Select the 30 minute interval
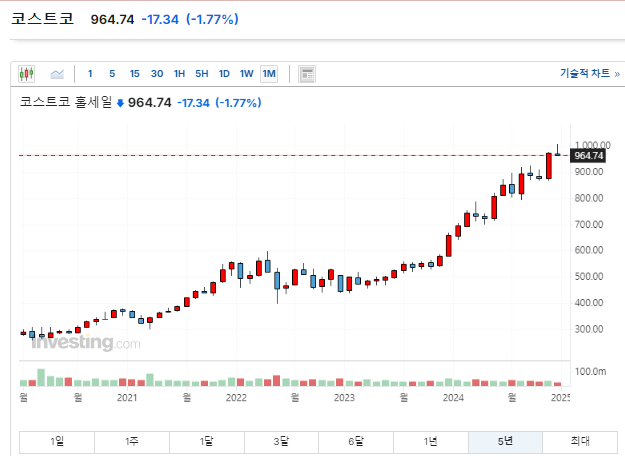This screenshot has width=625, height=456. (x=157, y=74)
